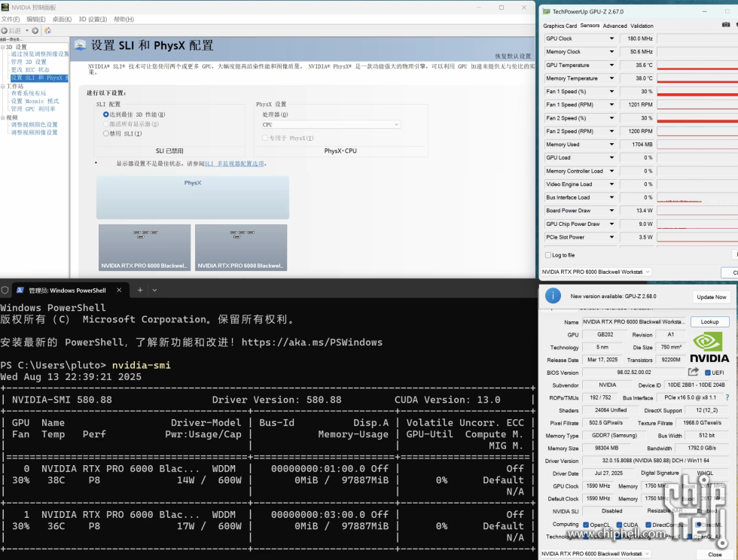
Task: Click the 恢复默认设置 restore defaults link
Action: click(513, 56)
